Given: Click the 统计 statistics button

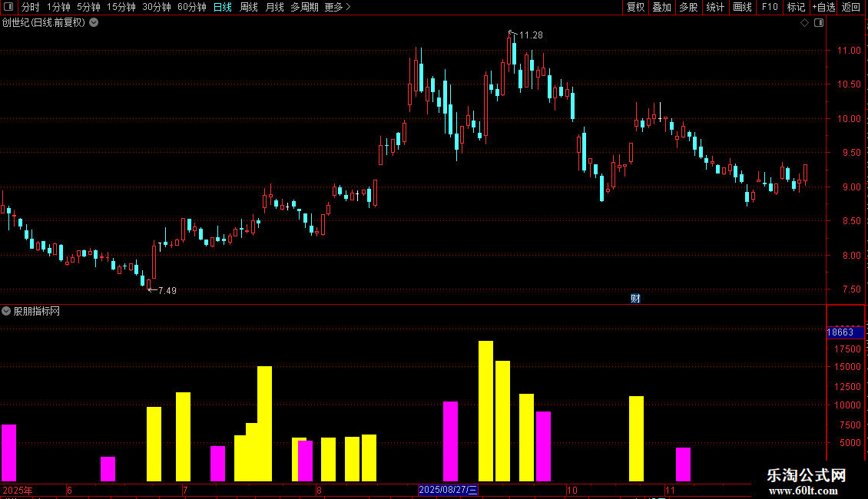Looking at the screenshot, I should [715, 7].
